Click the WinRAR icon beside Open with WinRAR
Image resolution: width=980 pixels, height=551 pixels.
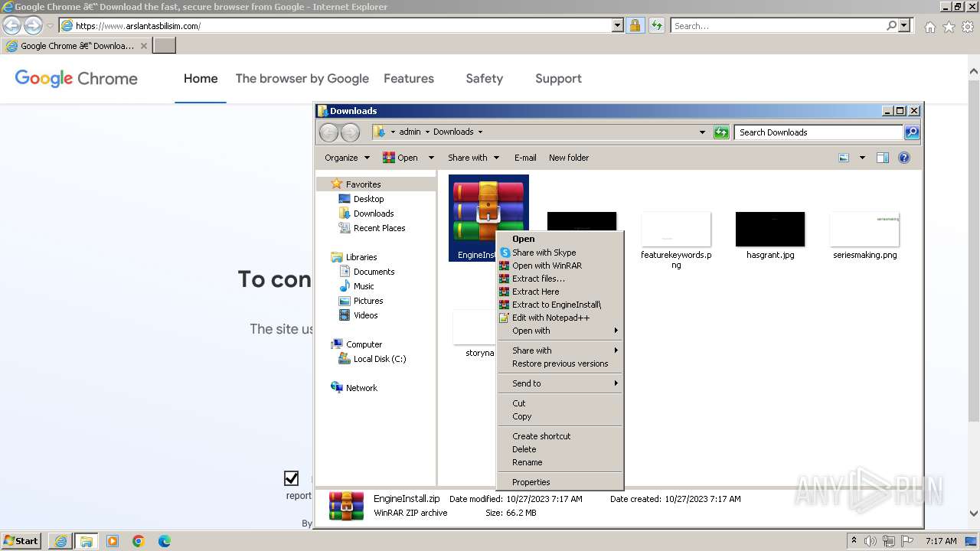tap(505, 266)
